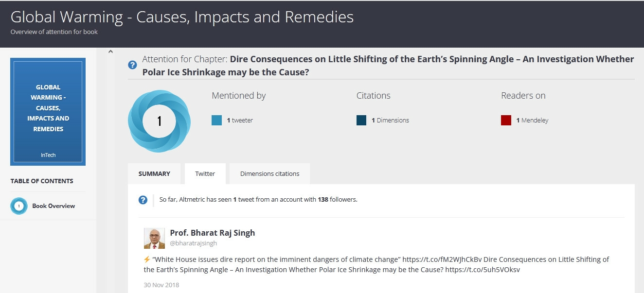The height and width of the screenshot is (293, 644).
Task: Select the Twitter tab
Action: click(205, 173)
